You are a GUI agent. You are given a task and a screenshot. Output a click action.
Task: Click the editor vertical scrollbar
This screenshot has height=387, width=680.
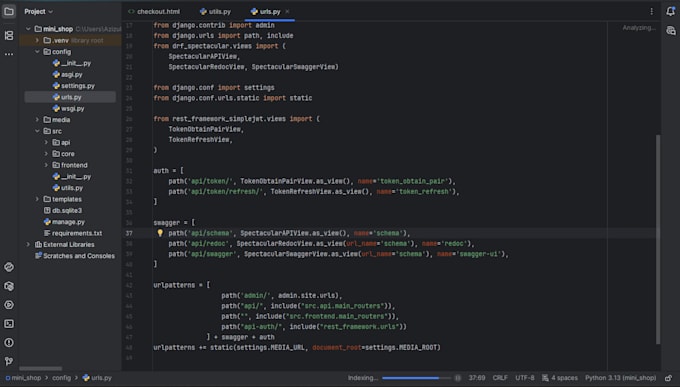(x=658, y=239)
